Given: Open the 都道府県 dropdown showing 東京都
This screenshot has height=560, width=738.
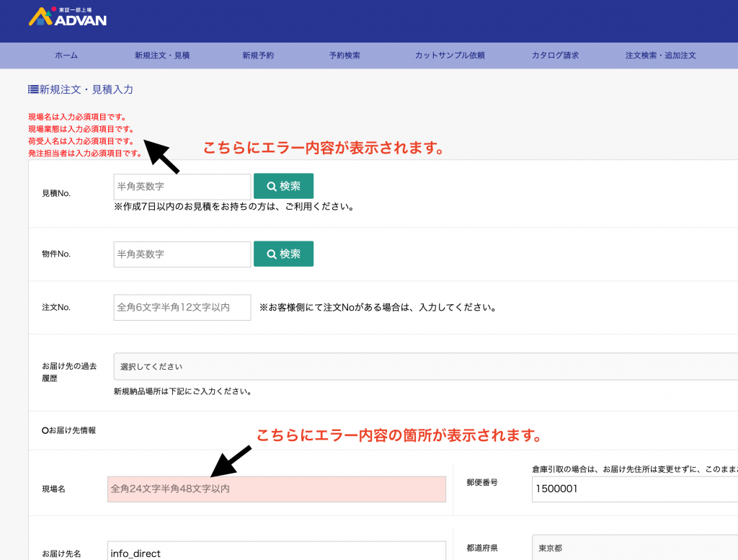Looking at the screenshot, I should point(634,548).
